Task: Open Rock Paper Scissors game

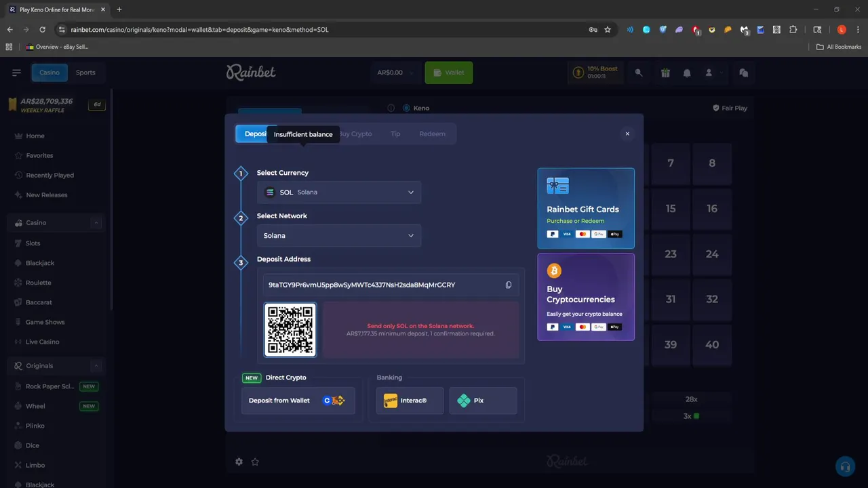Action: pyautogui.click(x=58, y=386)
